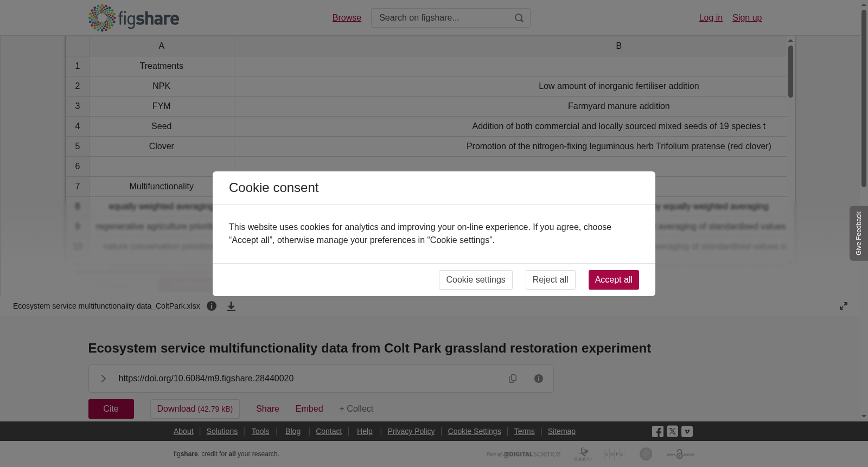Open DOI info icon
This screenshot has width=868, height=467.
pyautogui.click(x=539, y=379)
